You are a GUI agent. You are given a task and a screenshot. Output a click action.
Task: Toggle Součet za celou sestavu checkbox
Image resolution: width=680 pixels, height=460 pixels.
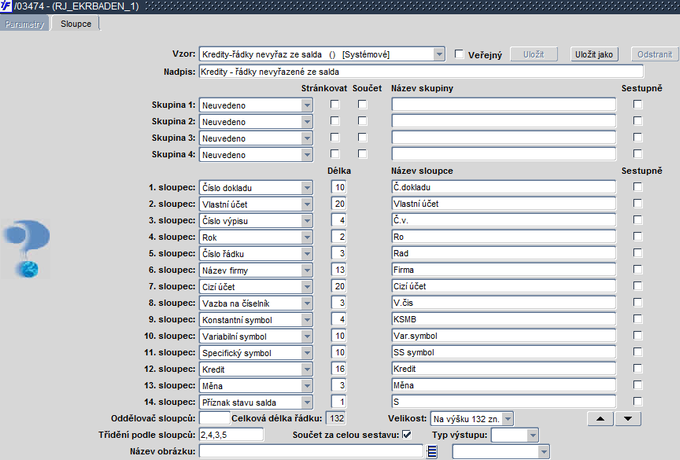(x=407, y=434)
